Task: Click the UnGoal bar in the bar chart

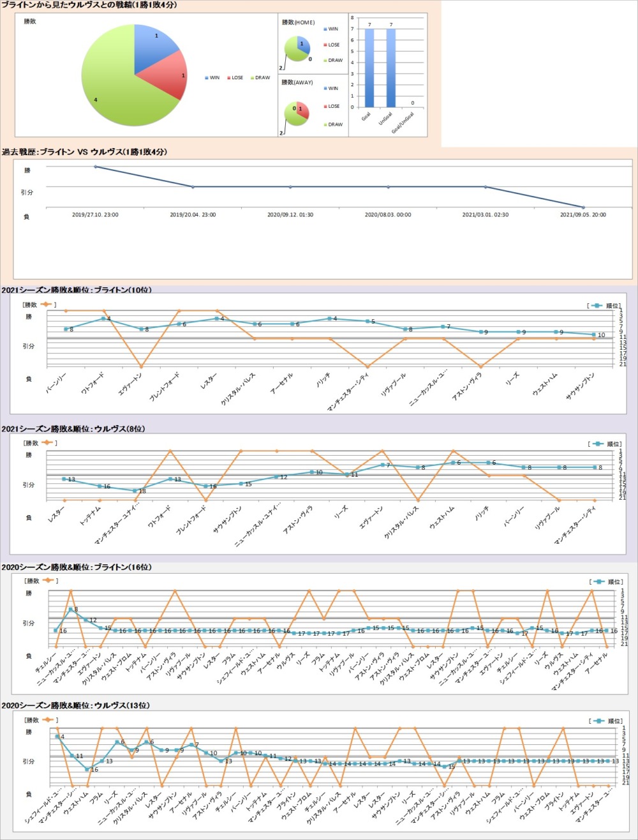Action: [x=391, y=68]
